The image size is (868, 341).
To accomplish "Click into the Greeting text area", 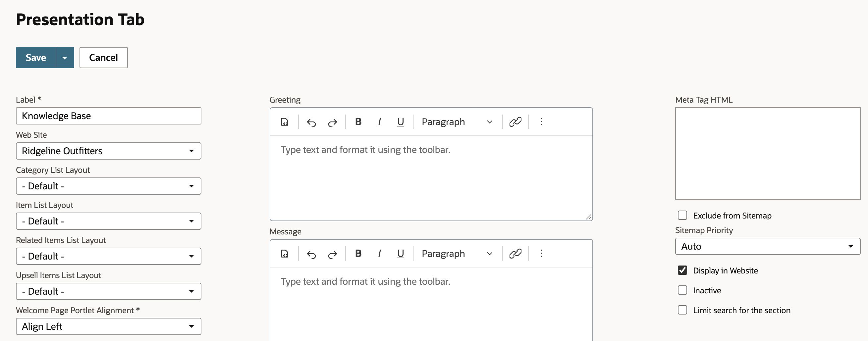I will 431,178.
